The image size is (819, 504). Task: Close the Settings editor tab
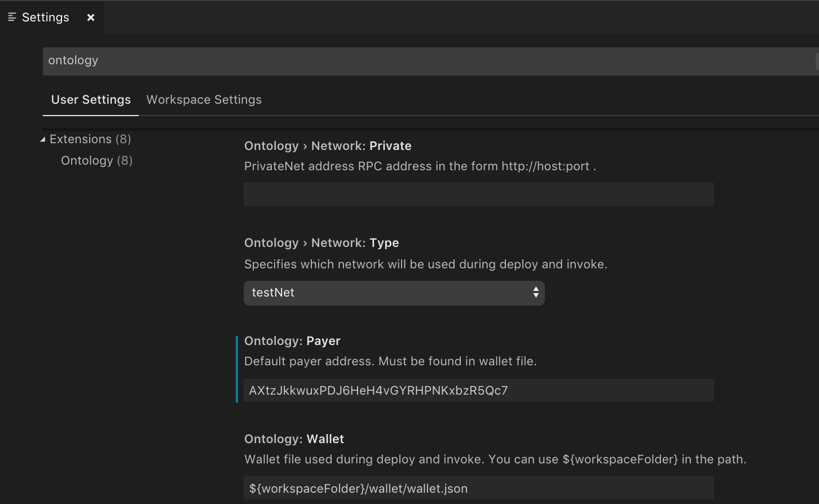click(90, 17)
